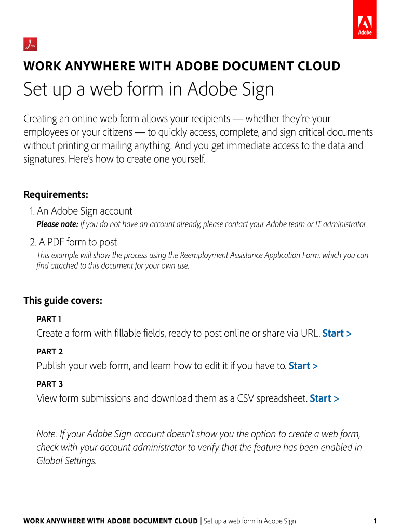Click the bold "Please note:" text
Screen dimensions: 400x532
57,224
